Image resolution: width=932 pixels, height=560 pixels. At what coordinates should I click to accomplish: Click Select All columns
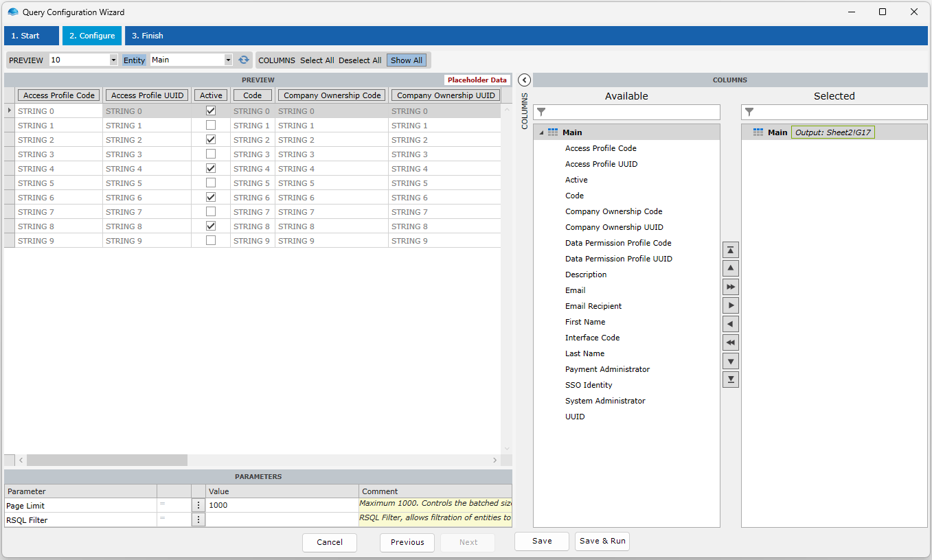[317, 60]
